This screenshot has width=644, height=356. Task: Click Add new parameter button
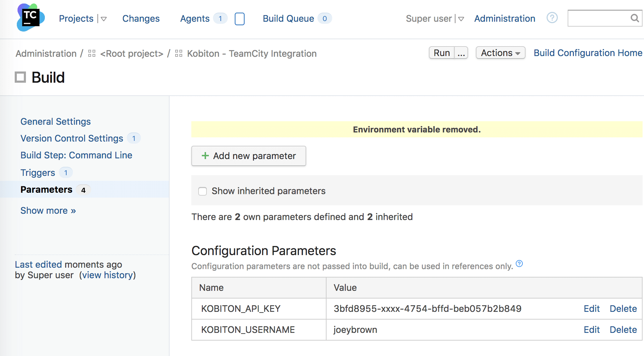coord(249,156)
